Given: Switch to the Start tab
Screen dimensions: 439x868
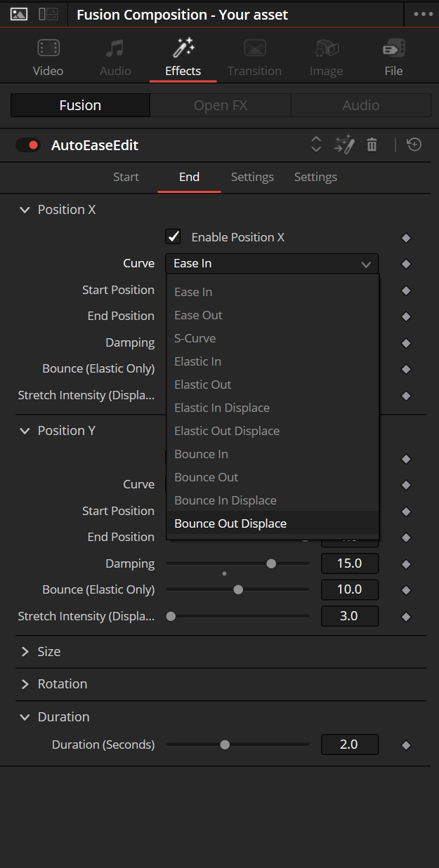Looking at the screenshot, I should [126, 177].
